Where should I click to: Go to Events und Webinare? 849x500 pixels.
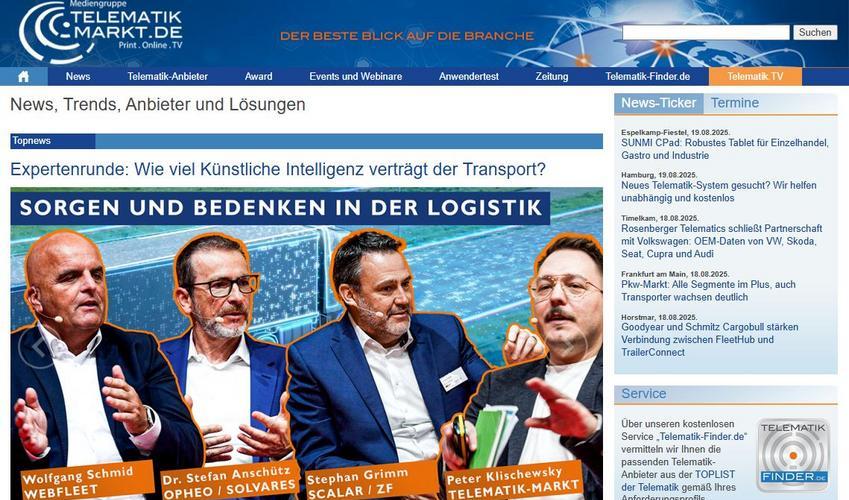(x=356, y=76)
